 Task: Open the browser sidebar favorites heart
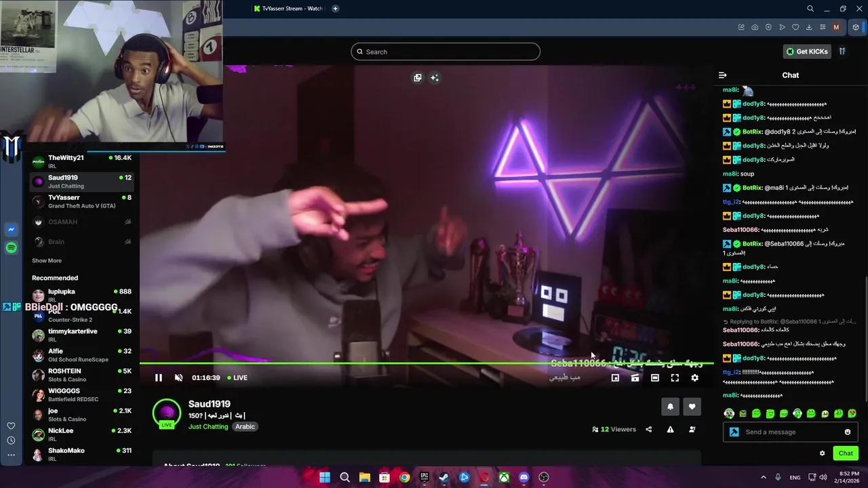[11, 426]
